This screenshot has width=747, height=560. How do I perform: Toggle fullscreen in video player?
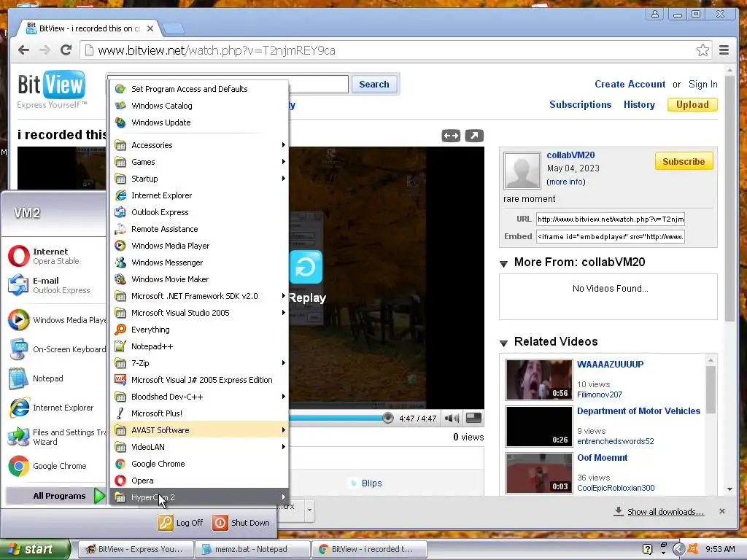tap(473, 418)
